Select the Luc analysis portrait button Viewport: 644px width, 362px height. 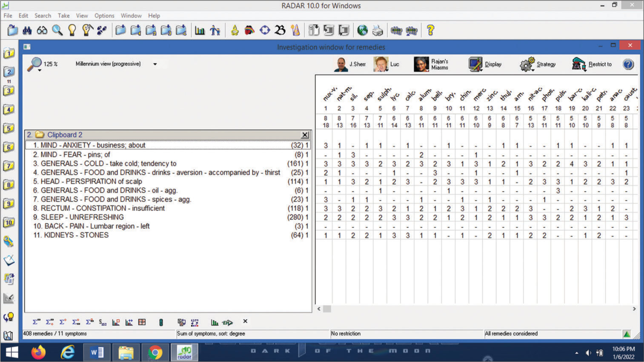(386, 64)
